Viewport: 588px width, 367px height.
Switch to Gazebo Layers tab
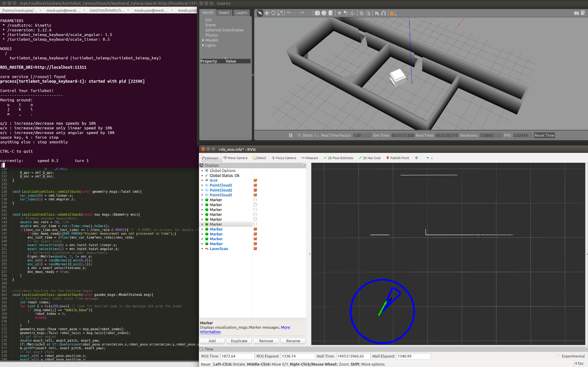click(242, 13)
